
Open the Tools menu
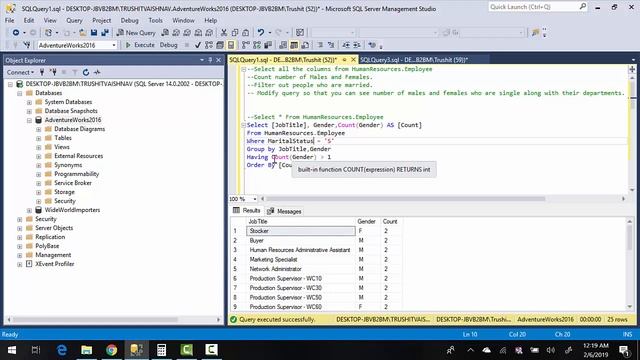click(155, 20)
